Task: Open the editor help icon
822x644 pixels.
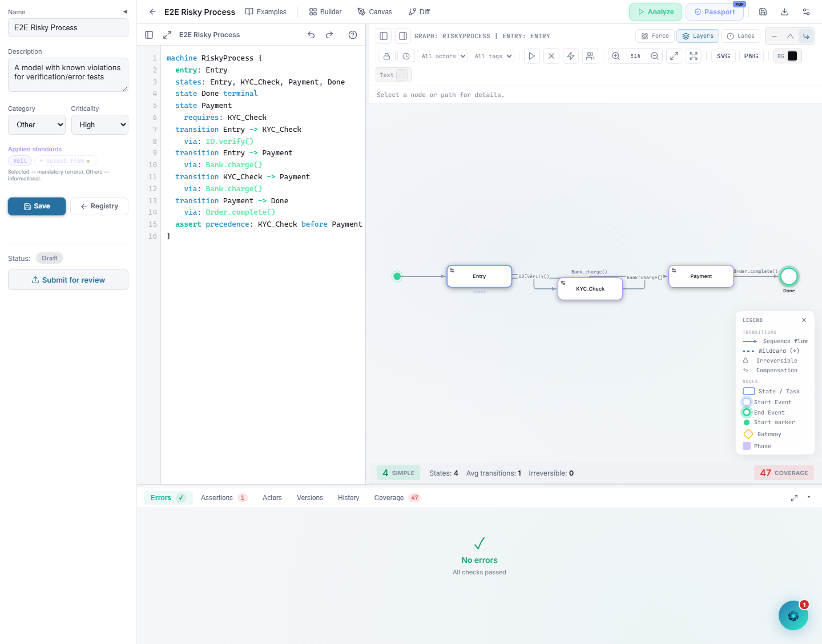Action: click(x=353, y=35)
